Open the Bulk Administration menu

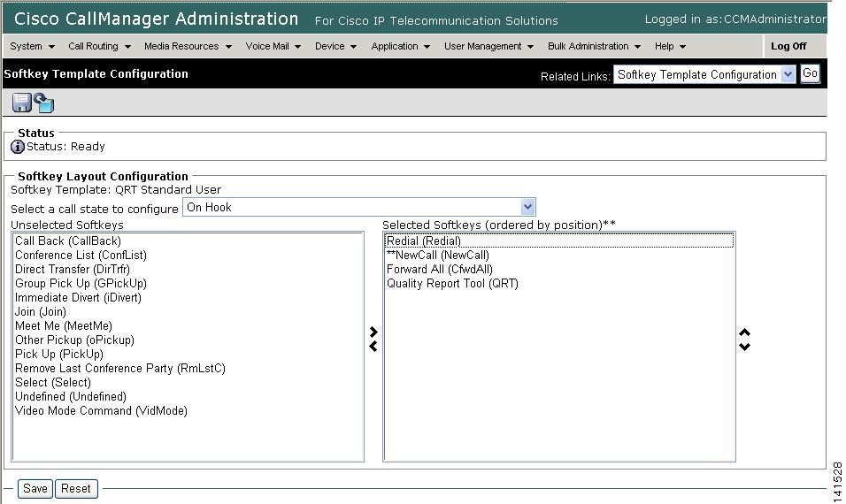594,46
